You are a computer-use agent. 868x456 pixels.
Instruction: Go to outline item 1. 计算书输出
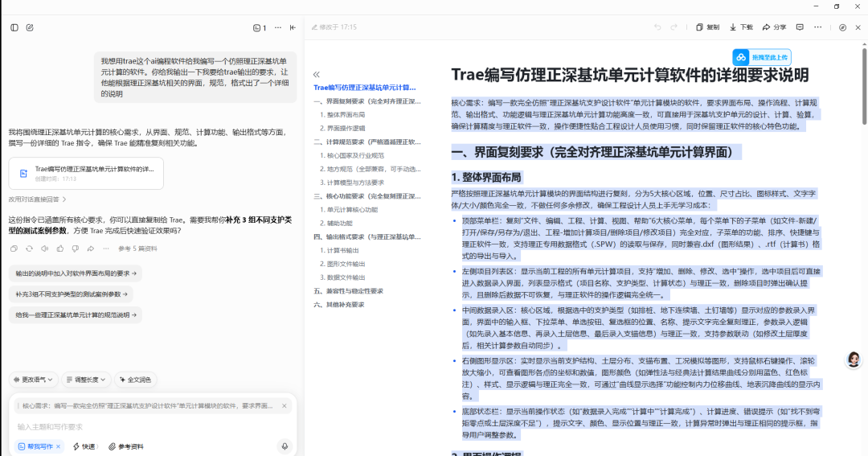[x=339, y=250]
